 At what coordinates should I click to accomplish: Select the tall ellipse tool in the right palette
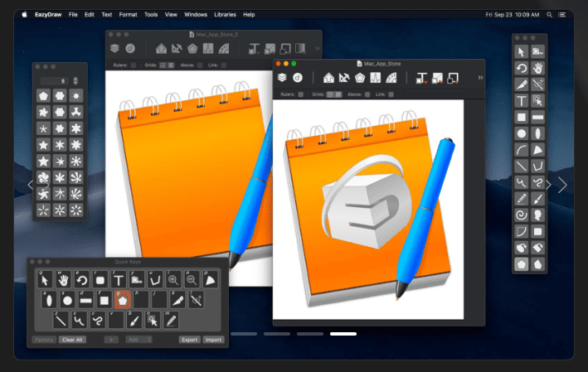pos(537,133)
